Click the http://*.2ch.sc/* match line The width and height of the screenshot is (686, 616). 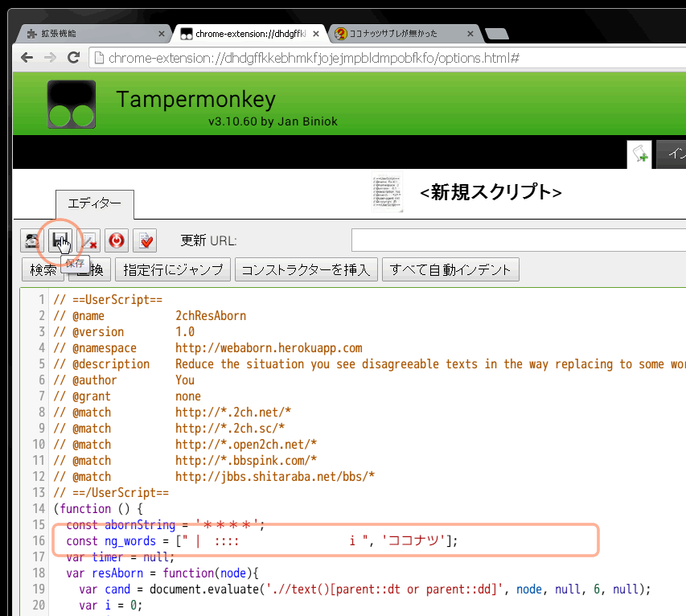click(169, 429)
